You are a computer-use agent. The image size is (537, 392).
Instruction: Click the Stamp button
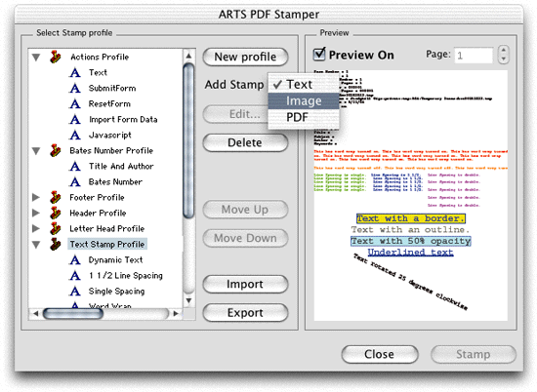click(x=474, y=354)
